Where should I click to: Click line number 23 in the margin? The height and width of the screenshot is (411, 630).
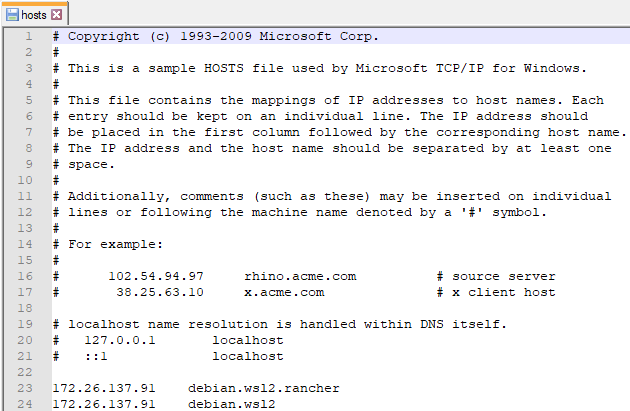click(x=25, y=388)
